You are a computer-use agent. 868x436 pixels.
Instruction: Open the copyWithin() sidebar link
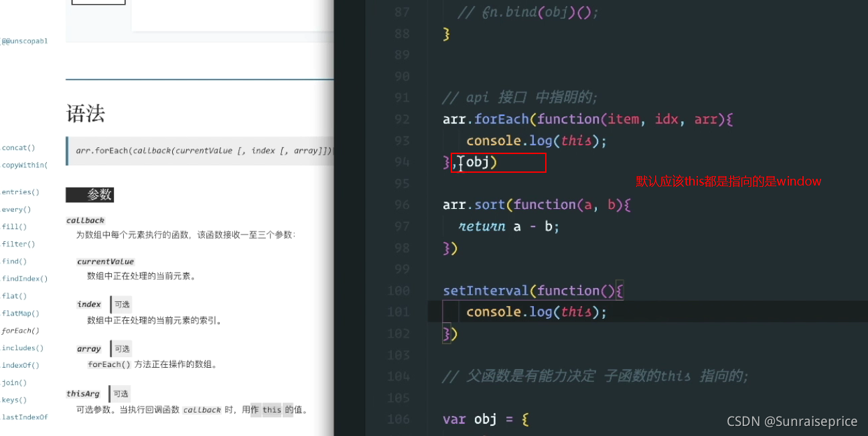25,165
